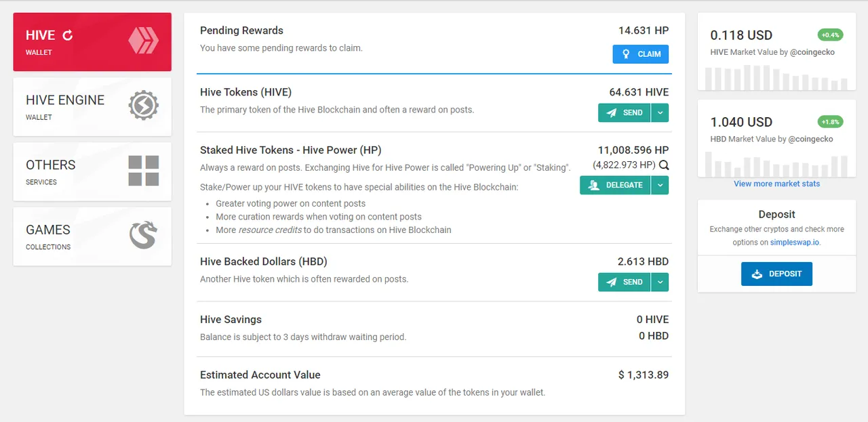Click the Deposit card heading

point(776,214)
